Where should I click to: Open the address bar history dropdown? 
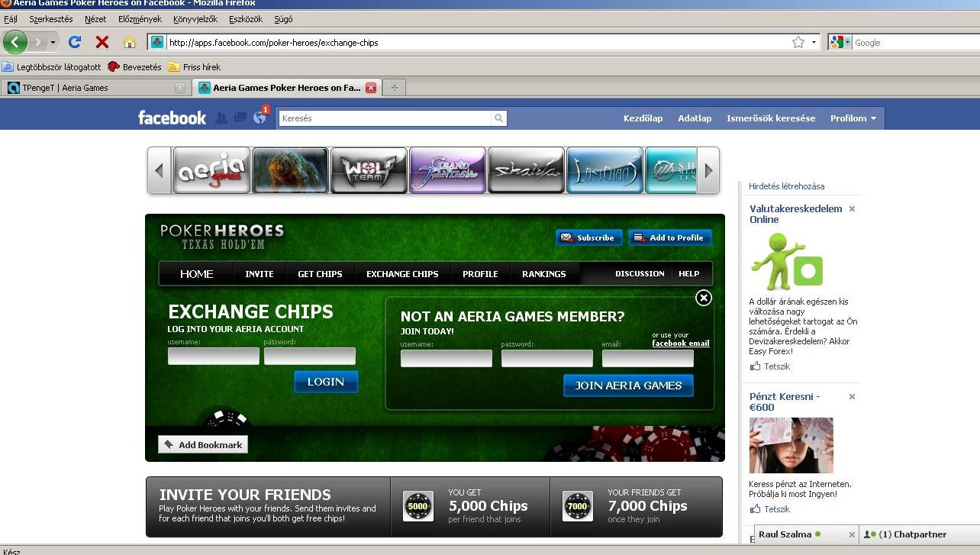(814, 43)
